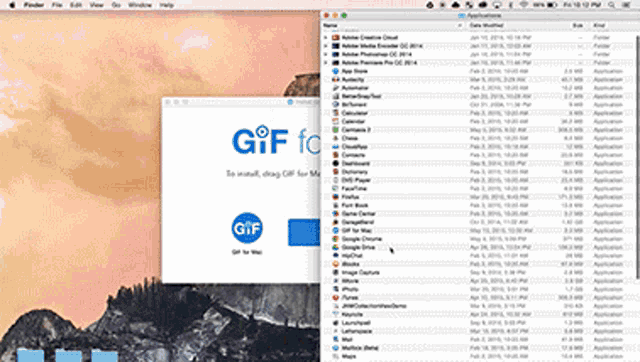Screen dimensions: 640x362
Task: Open the Apple menu
Action: (12, 5)
